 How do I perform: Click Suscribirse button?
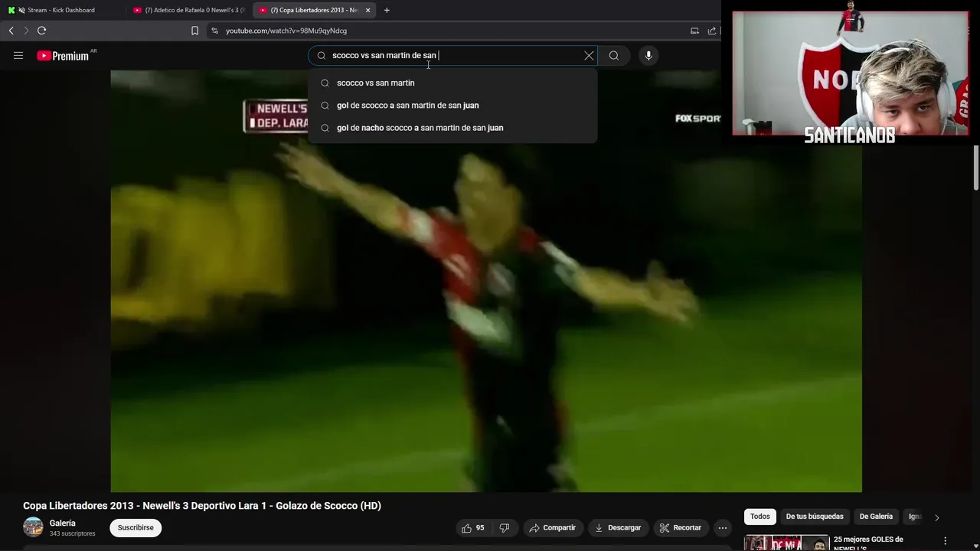(136, 528)
